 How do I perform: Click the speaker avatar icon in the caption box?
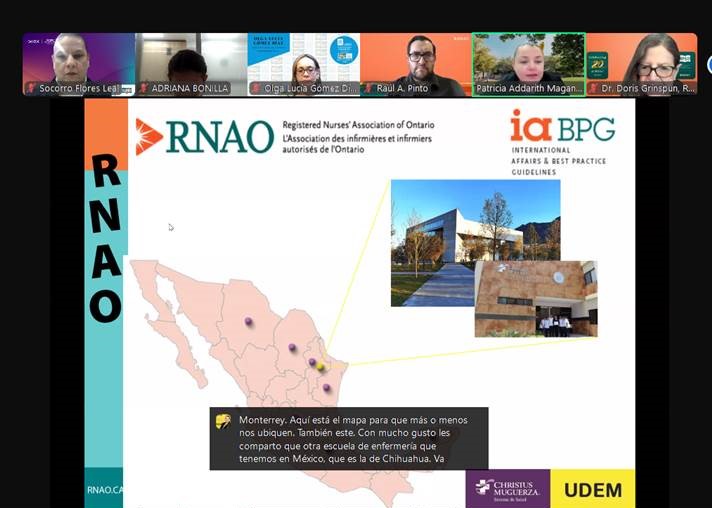223,421
